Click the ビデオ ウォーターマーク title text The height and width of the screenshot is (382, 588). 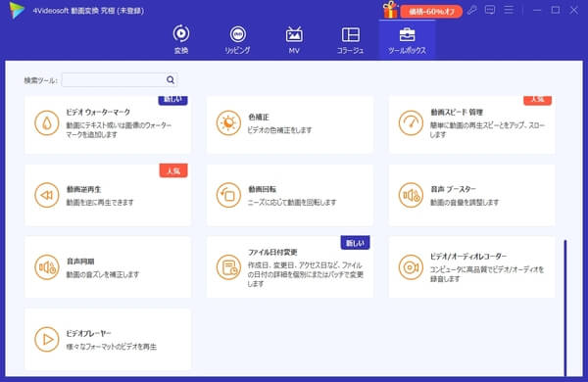(98, 112)
